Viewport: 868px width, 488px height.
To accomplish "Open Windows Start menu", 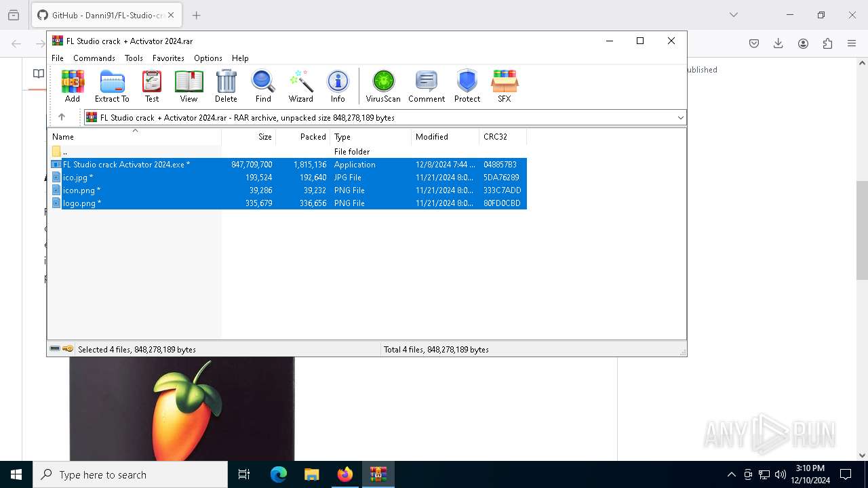I will coord(16,474).
